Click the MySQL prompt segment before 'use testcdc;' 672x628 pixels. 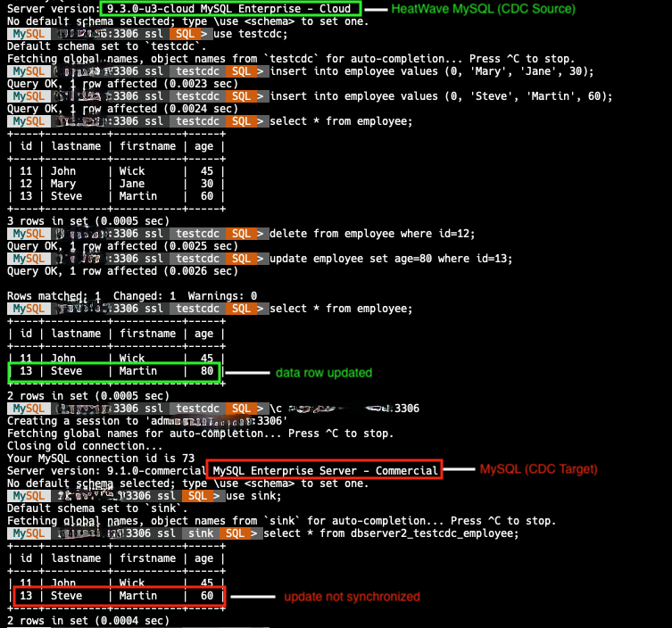(29, 34)
